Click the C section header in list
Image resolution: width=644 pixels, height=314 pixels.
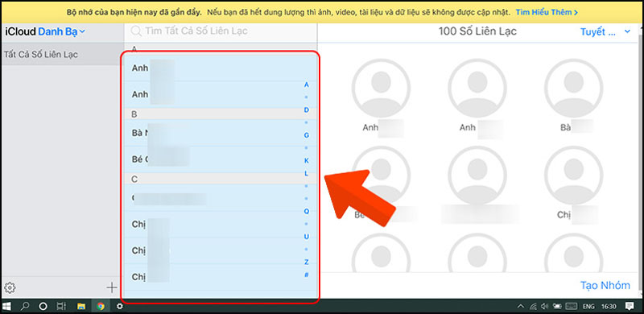click(220, 179)
